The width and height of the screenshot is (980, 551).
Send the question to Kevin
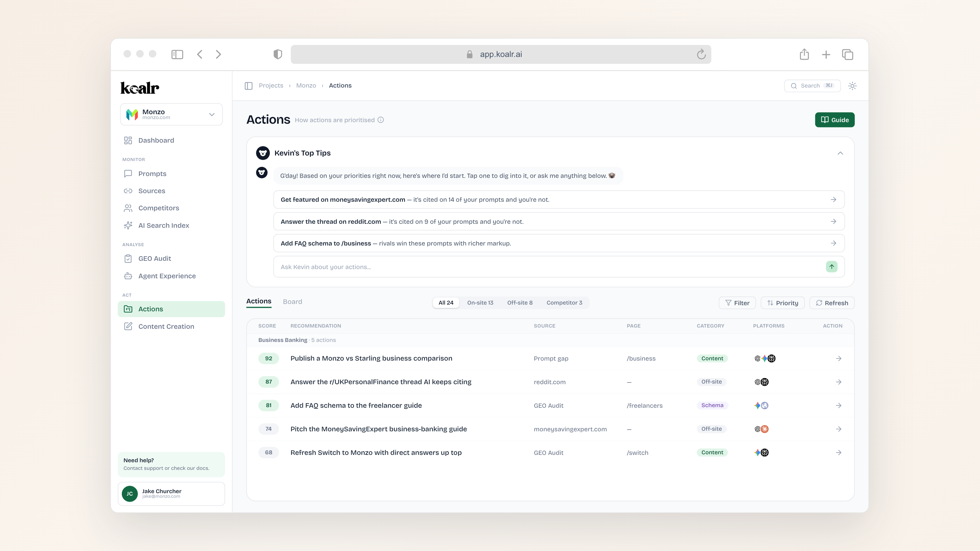(832, 267)
